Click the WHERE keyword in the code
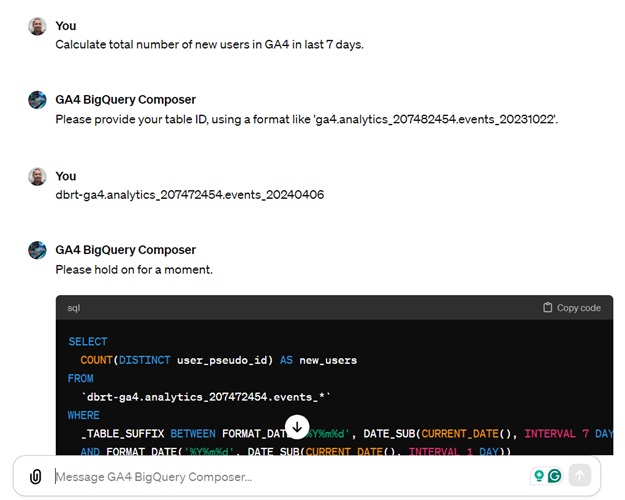 click(83, 415)
